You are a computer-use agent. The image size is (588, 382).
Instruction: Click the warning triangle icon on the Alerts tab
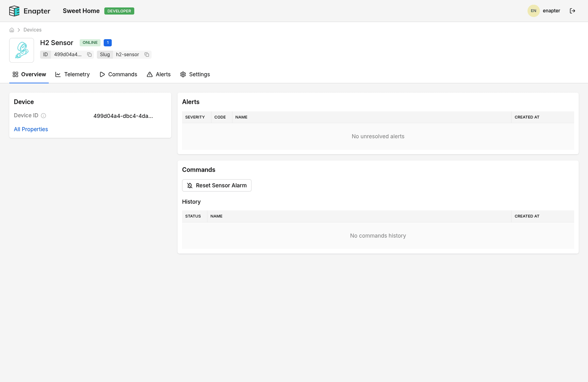[x=149, y=74]
